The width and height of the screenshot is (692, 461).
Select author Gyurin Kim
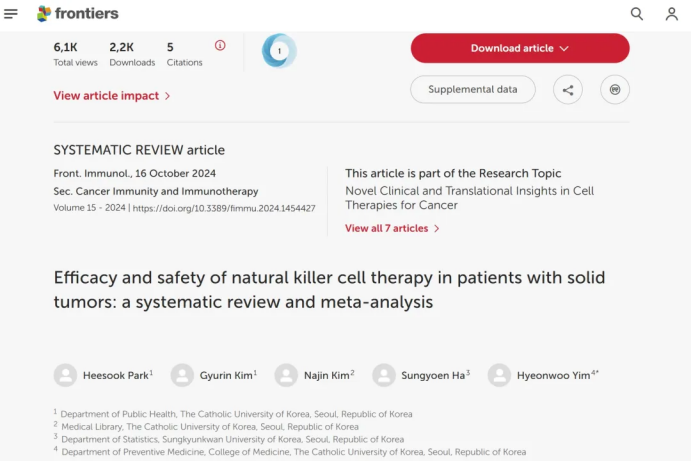[226, 375]
